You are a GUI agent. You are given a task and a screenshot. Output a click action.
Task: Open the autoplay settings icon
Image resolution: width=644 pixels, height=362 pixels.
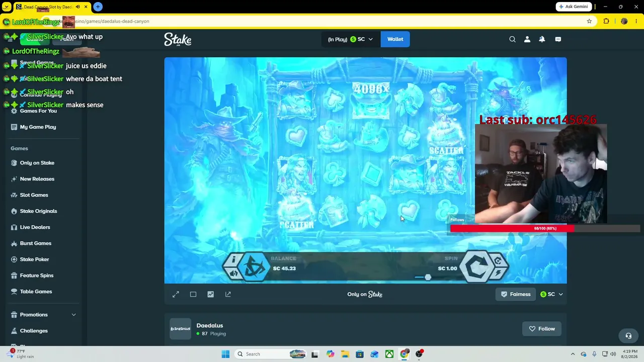coord(498,260)
